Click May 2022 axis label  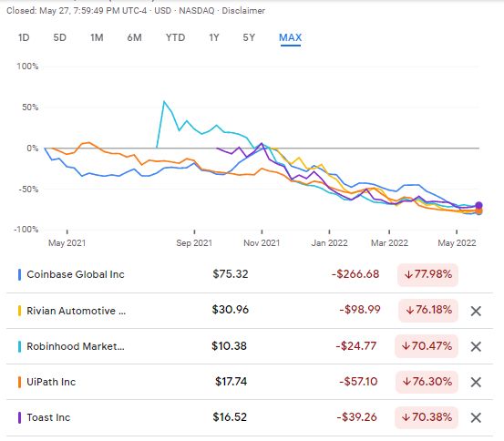457,243
